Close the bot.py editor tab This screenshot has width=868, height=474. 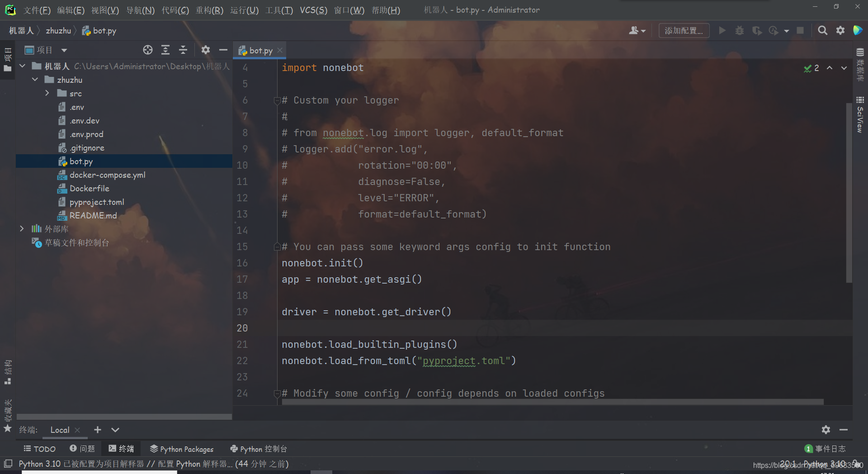pyautogui.click(x=280, y=50)
